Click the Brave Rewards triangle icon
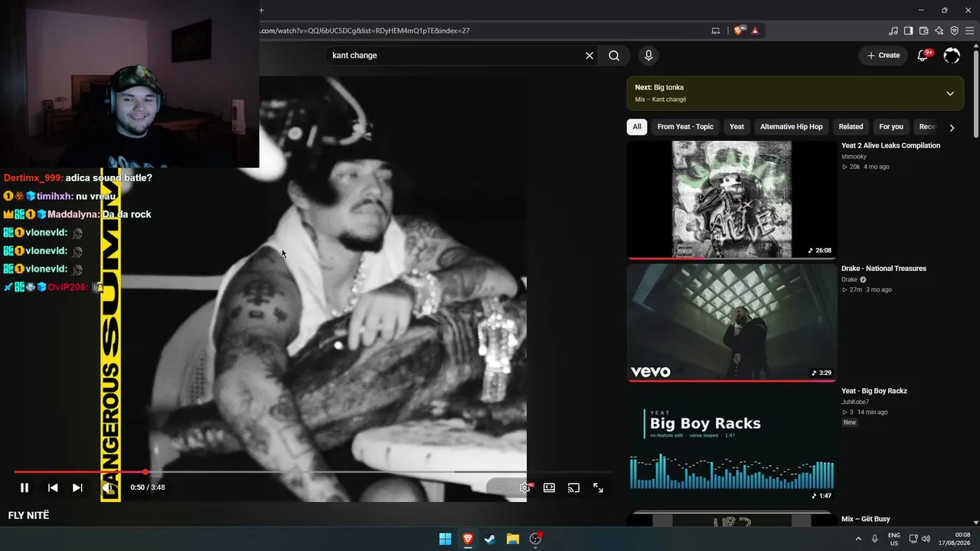 755,31
